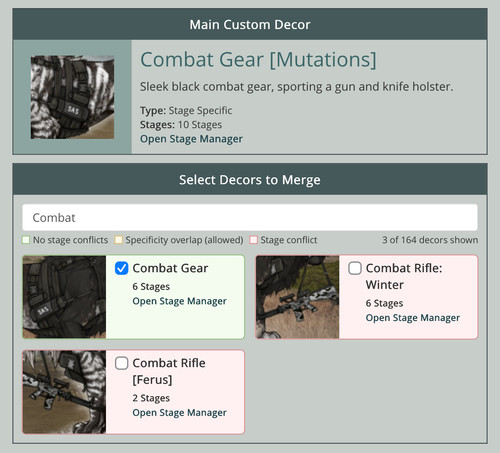500x453 pixels.
Task: Click the pink Stage conflict swatch
Action: tap(253, 240)
